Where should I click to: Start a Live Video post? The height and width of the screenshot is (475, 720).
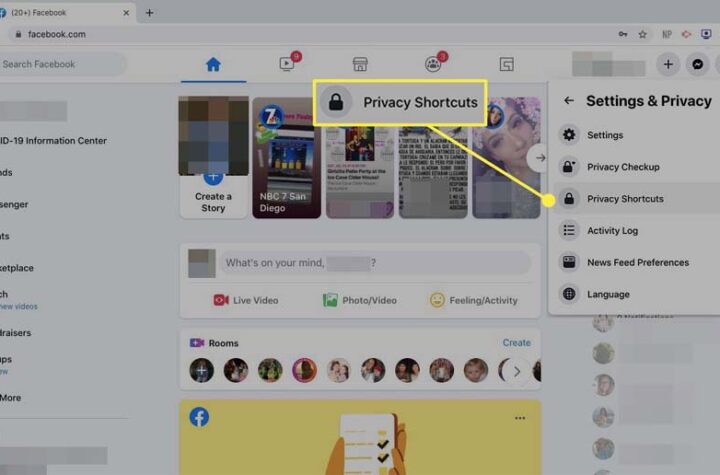pyautogui.click(x=248, y=300)
